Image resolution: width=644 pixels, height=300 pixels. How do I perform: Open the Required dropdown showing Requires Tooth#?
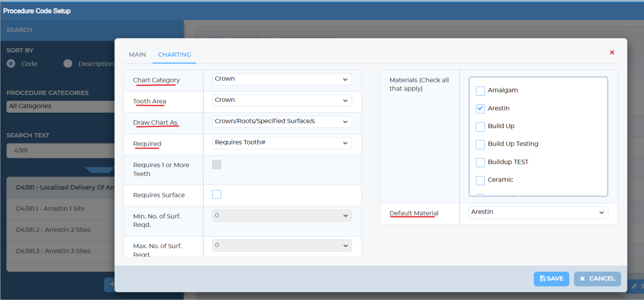[x=282, y=143]
